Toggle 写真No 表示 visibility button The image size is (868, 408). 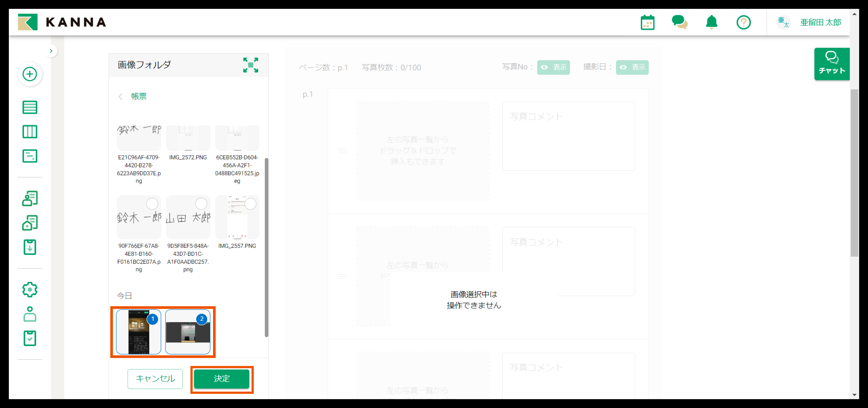pyautogui.click(x=553, y=67)
